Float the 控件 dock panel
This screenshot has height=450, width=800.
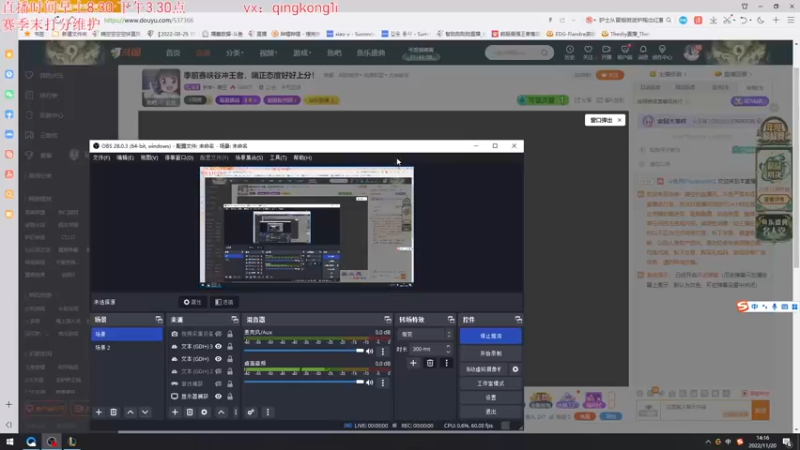click(518, 319)
